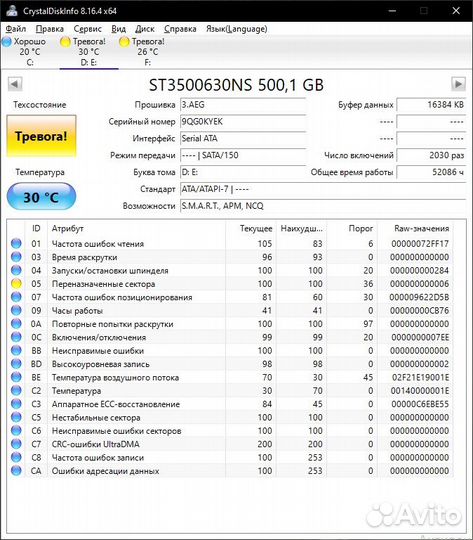Click blue status dot for Время раскрутки
Image resolution: width=473 pixels, height=540 pixels.
point(16,257)
